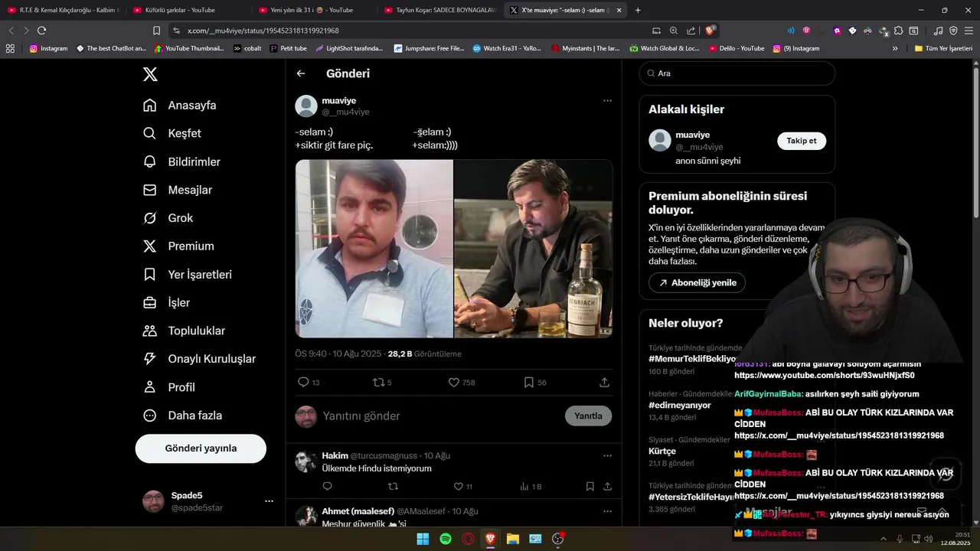Click Aboneliği yenile button

click(697, 282)
